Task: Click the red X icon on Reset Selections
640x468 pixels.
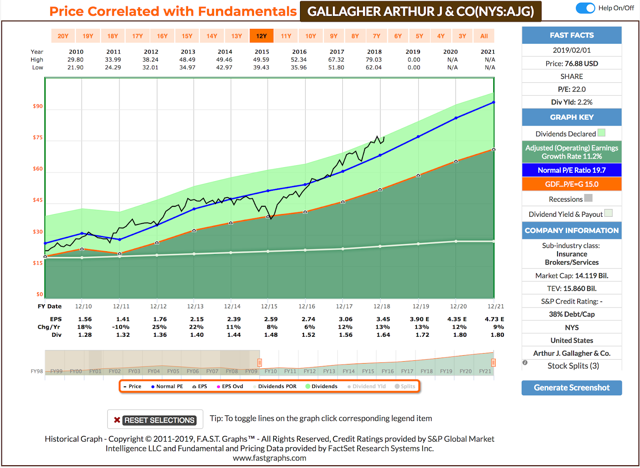Action: pyautogui.click(x=117, y=420)
